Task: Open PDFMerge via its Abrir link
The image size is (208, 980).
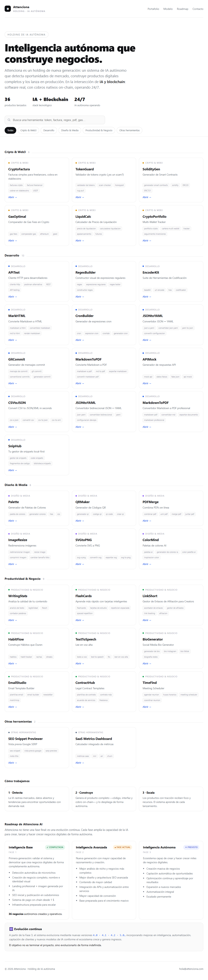Action: (147, 521)
